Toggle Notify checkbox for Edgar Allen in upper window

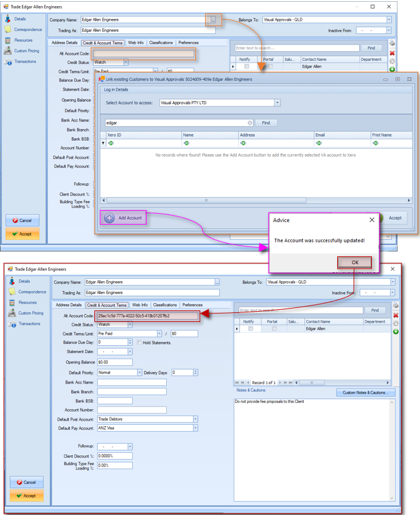[x=247, y=66]
